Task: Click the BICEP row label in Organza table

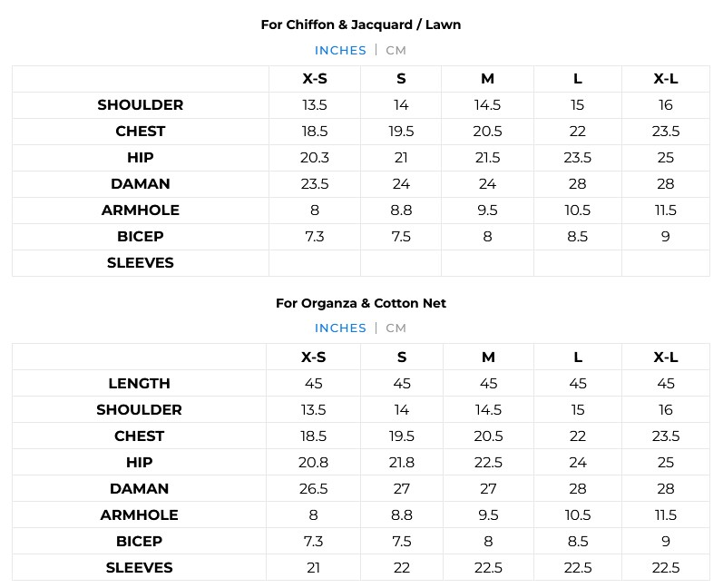Action: click(140, 542)
